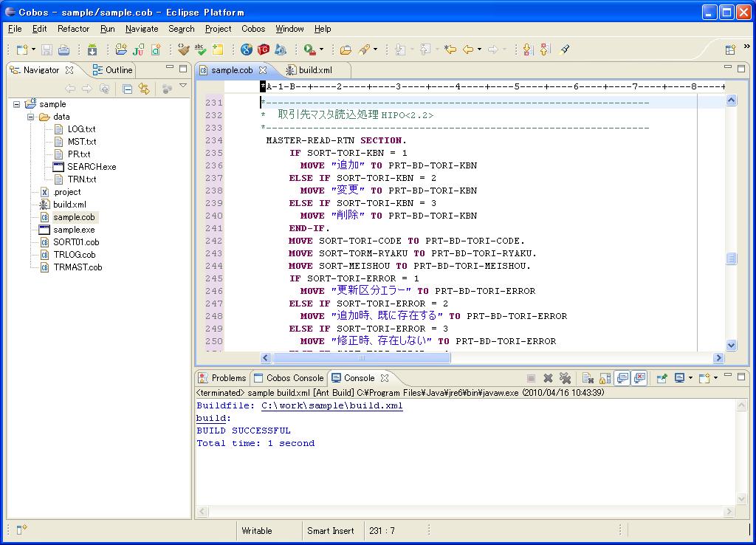Select TRMAST.cob in Navigator tree
Image resolution: width=756 pixels, height=545 pixels.
[x=78, y=267]
